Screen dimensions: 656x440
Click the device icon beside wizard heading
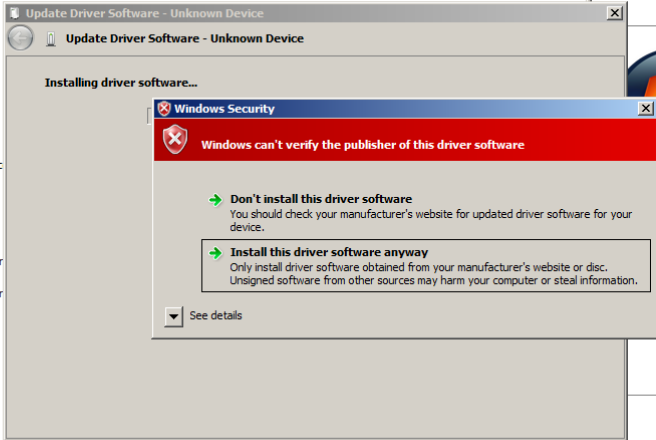click(51, 39)
